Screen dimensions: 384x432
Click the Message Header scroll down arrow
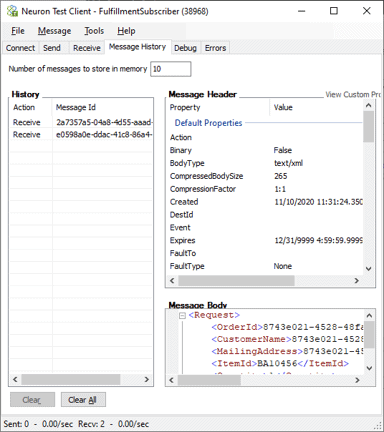[x=368, y=269]
